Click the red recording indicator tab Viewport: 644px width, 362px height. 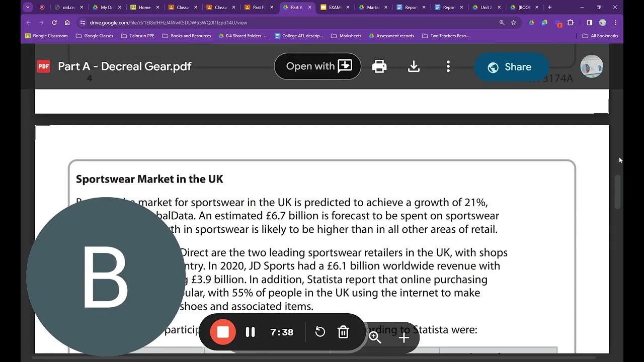(x=42, y=7)
